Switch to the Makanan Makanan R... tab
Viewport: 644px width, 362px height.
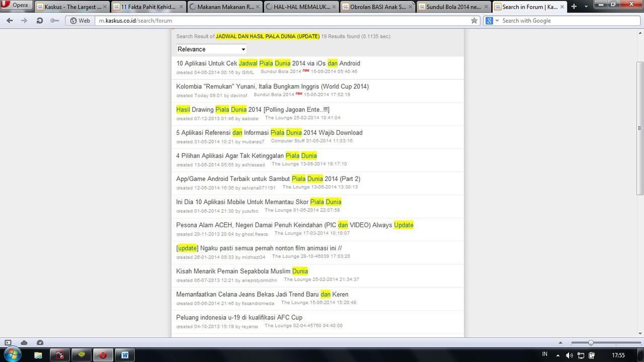tap(225, 7)
